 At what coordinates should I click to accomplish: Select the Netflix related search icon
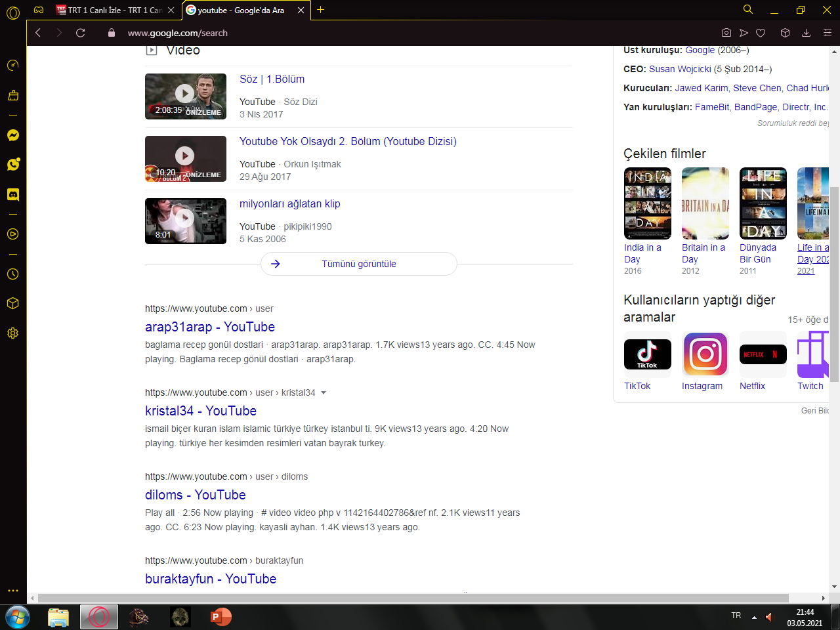click(763, 354)
